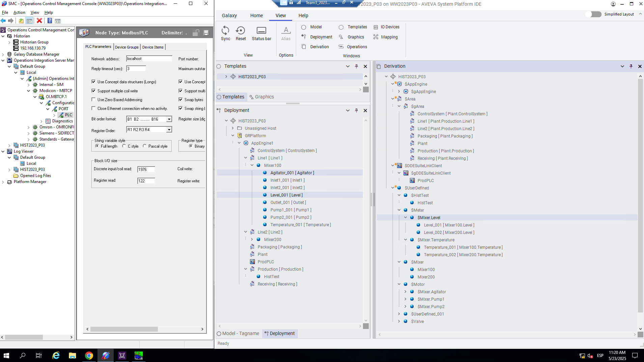Open the Bit order format dropdown

point(169,119)
